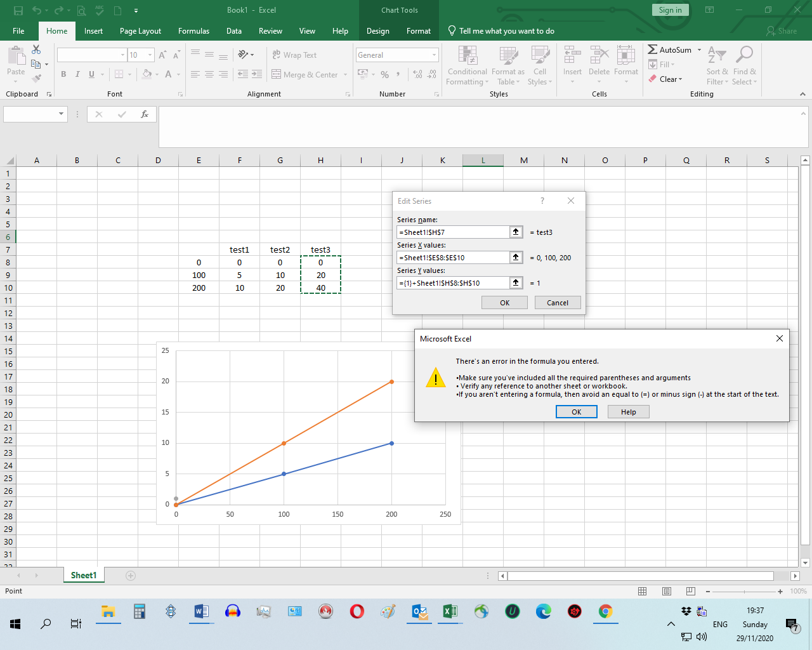The image size is (812, 650).
Task: Click the Windows Start button
Action: click(x=15, y=624)
